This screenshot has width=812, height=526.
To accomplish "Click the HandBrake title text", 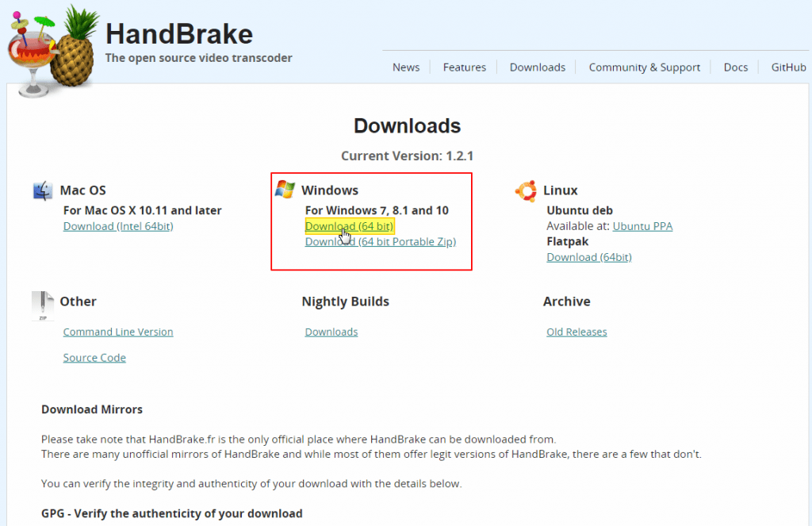I will [x=179, y=34].
